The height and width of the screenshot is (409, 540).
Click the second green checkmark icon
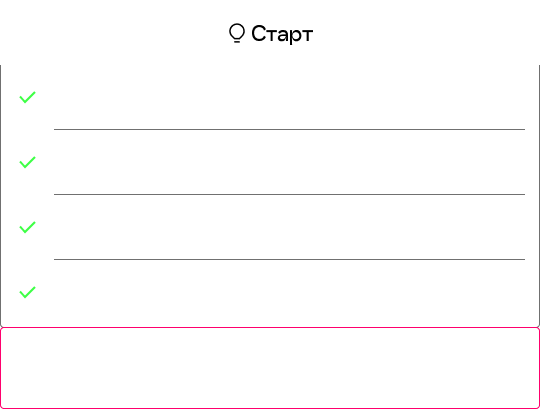[x=28, y=162]
